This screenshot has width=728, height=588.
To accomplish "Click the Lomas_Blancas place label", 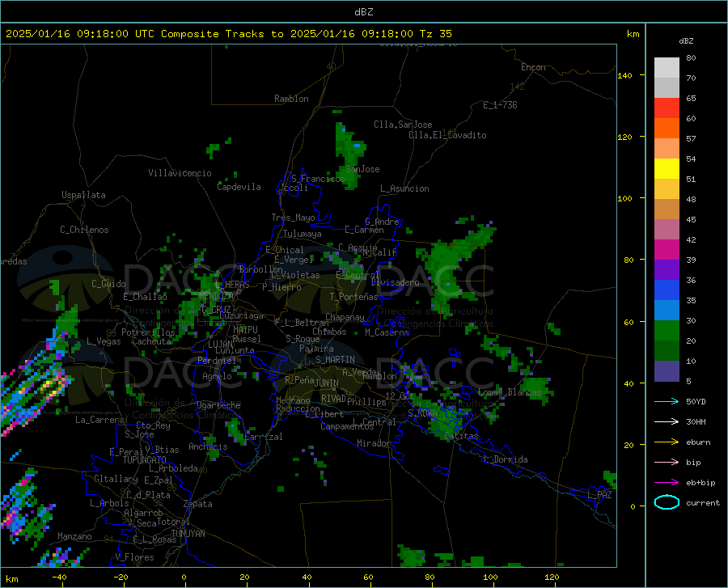I will [510, 392].
